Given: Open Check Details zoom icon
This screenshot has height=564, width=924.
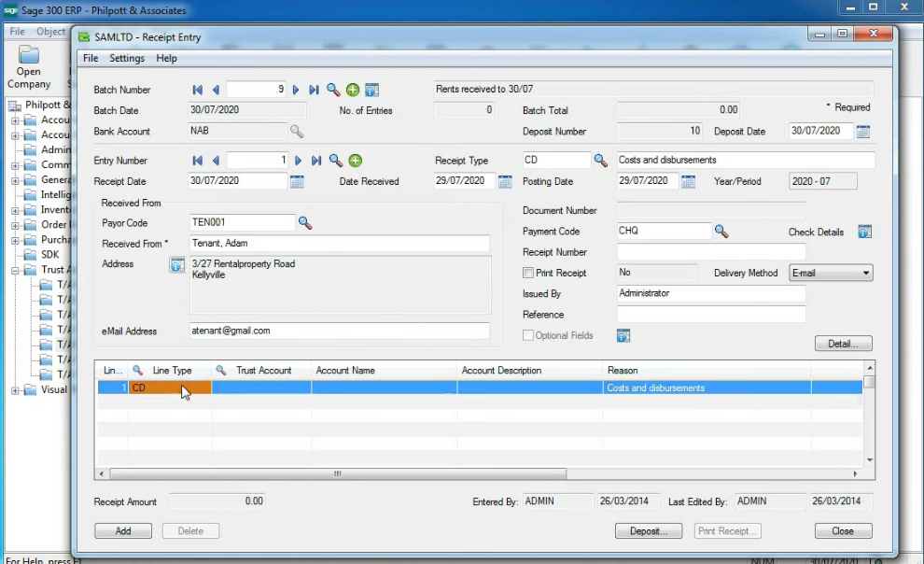Looking at the screenshot, I should click(864, 232).
